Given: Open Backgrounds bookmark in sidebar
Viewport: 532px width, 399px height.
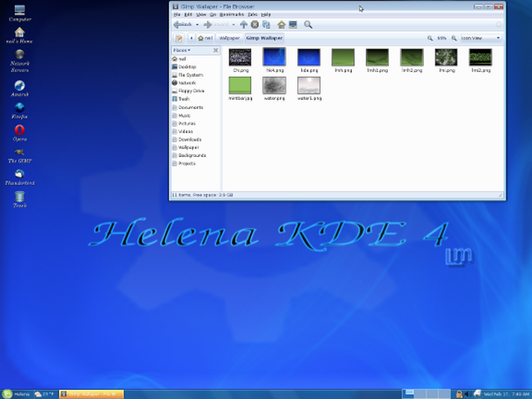Looking at the screenshot, I should tap(196, 155).
